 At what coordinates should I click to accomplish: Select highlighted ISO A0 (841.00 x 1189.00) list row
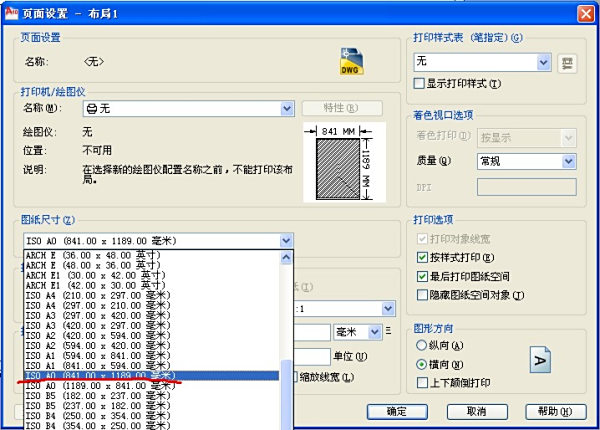152,376
